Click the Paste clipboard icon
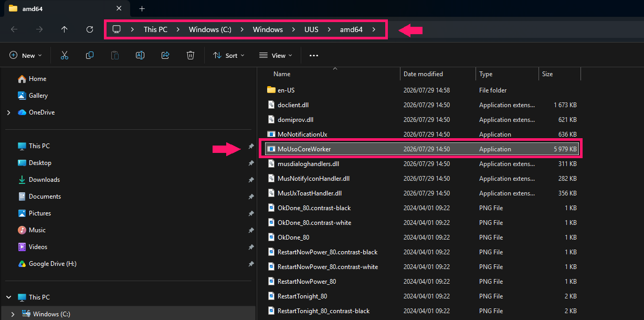This screenshot has height=320, width=644. pyautogui.click(x=115, y=55)
